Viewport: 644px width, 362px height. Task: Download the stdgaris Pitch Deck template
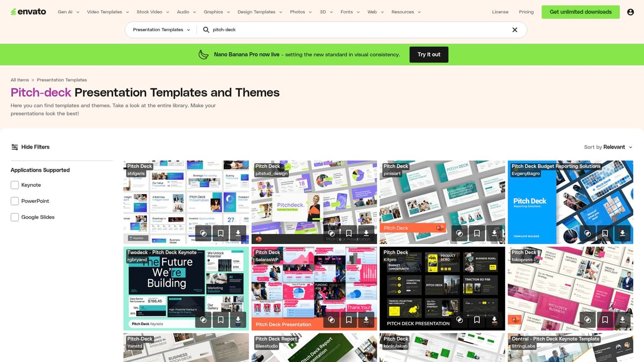coord(238,233)
